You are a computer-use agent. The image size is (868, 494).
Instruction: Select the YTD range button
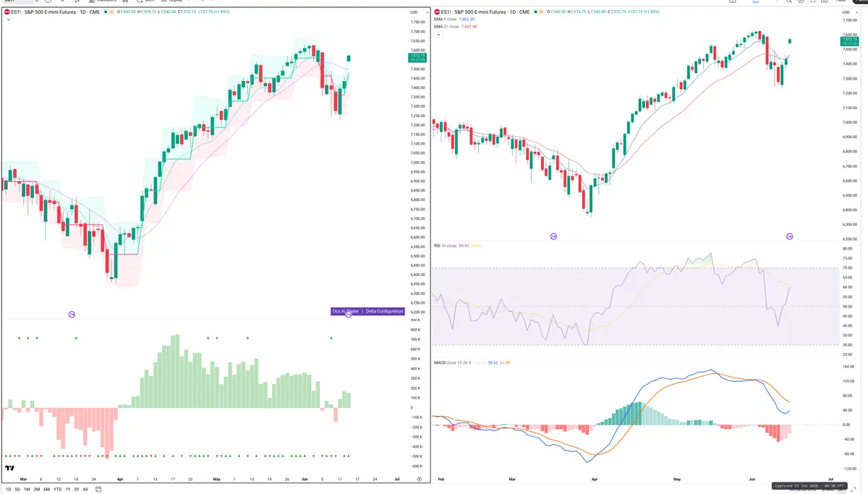pos(57,489)
